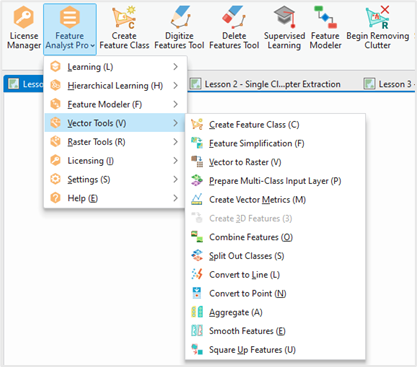Viewport: 417px width, 367px height.
Task: Choose Convert to Point (N) text
Action: (248, 294)
